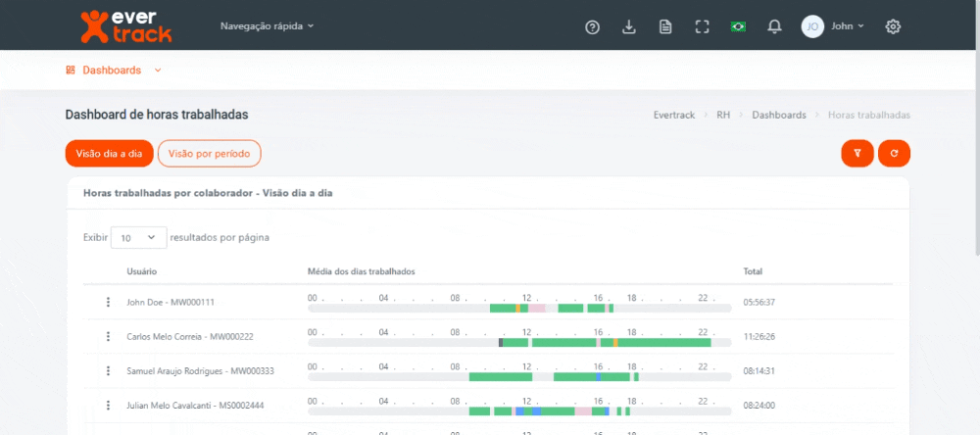This screenshot has width=980, height=435.
Task: Click the download icon in header
Action: (x=629, y=26)
